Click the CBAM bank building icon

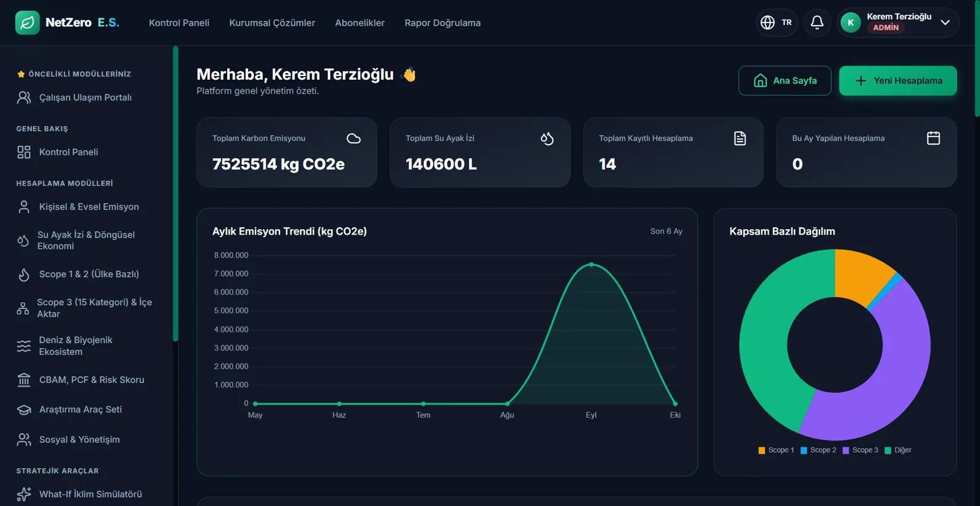pos(24,380)
